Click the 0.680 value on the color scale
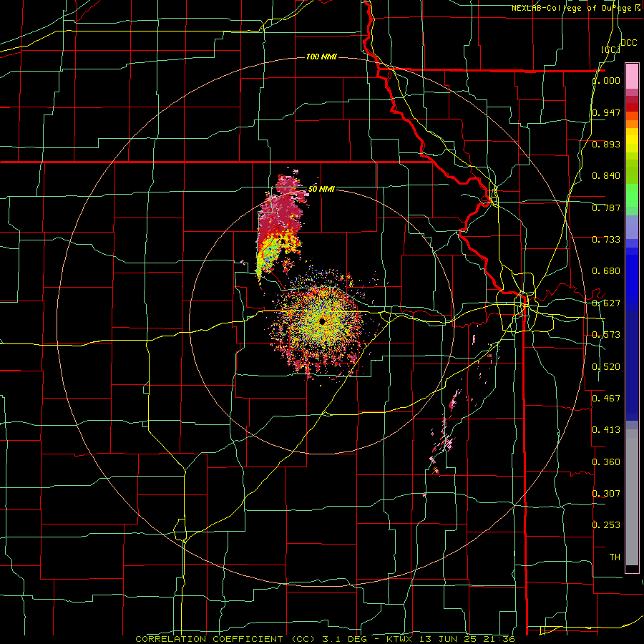 click(x=606, y=271)
